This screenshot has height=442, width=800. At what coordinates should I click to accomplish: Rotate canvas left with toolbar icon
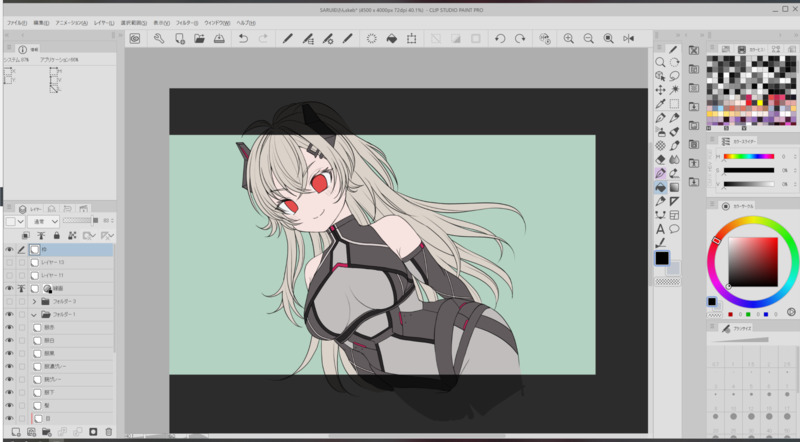pyautogui.click(x=500, y=39)
